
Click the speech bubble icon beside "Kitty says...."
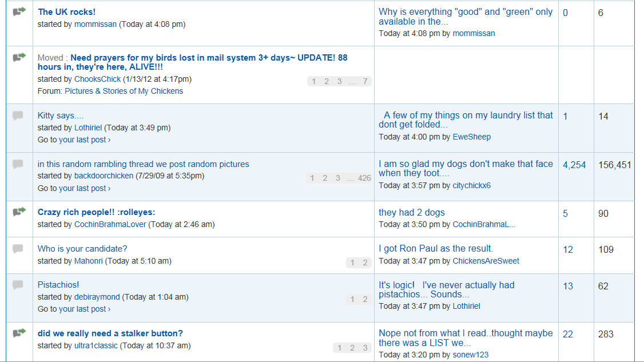[x=18, y=116]
